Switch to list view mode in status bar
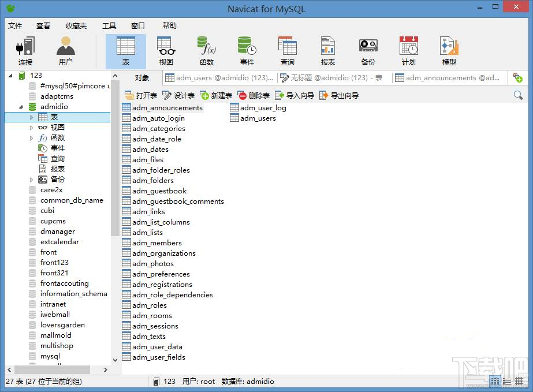The width and height of the screenshot is (533, 392). coord(495,381)
